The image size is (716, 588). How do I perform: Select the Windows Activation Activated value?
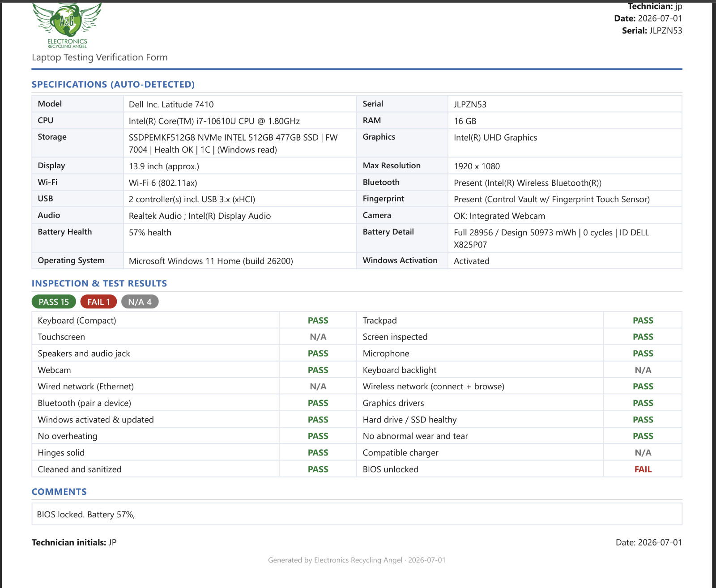tap(471, 261)
